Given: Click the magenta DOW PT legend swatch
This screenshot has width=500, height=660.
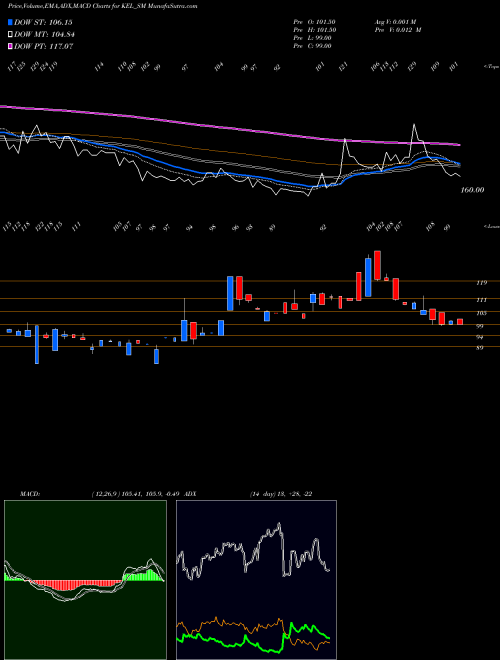Looking at the screenshot, I should click(x=10, y=46).
